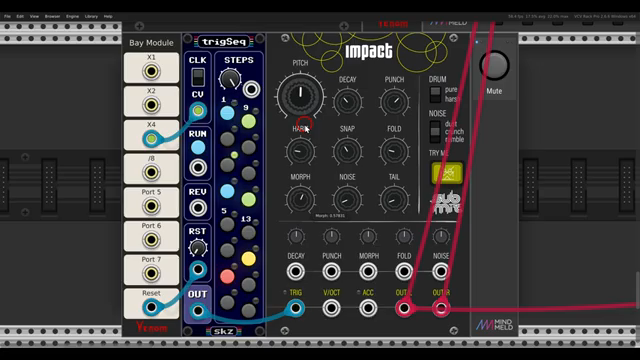Screen dimensions: 640x360
Task: Hit the yellow TRY ME button
Action: (x=447, y=173)
